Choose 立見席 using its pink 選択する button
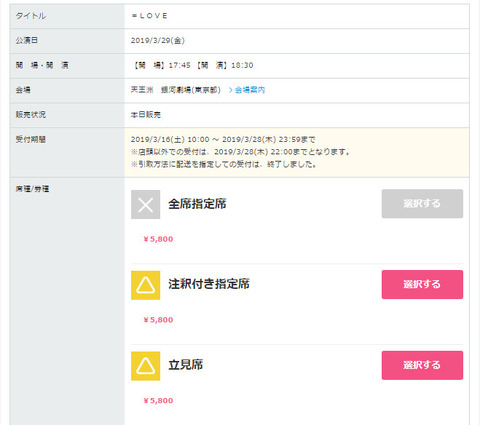This screenshot has width=480, height=425. click(x=422, y=365)
